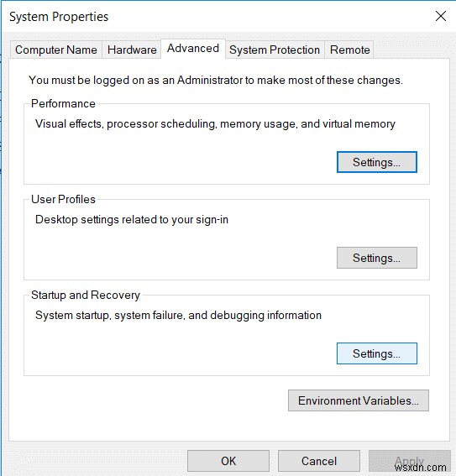This screenshot has height=476, width=456.
Task: Click 'Desktop settings related to your sign-in' text
Action: click(132, 219)
